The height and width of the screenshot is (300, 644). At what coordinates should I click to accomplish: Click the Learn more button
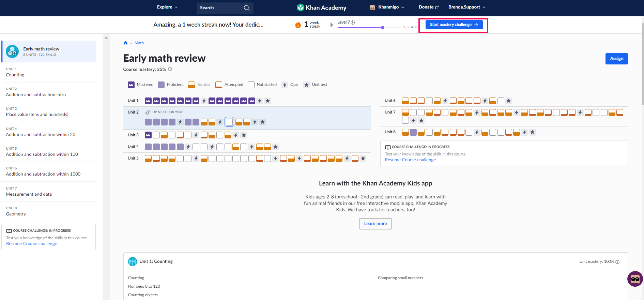coord(375,224)
